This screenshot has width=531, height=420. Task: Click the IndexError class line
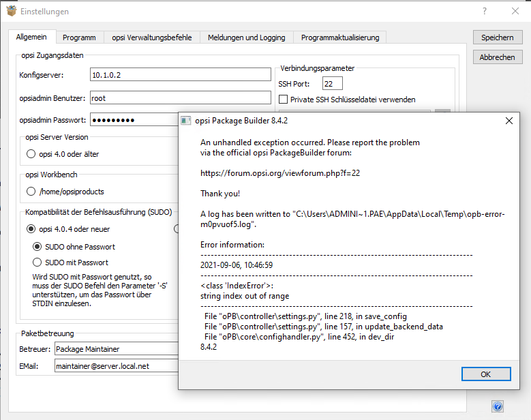[237, 286]
